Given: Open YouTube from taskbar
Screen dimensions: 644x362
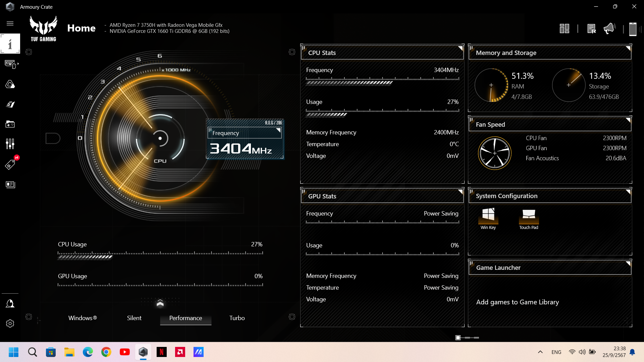Looking at the screenshot, I should (125, 352).
